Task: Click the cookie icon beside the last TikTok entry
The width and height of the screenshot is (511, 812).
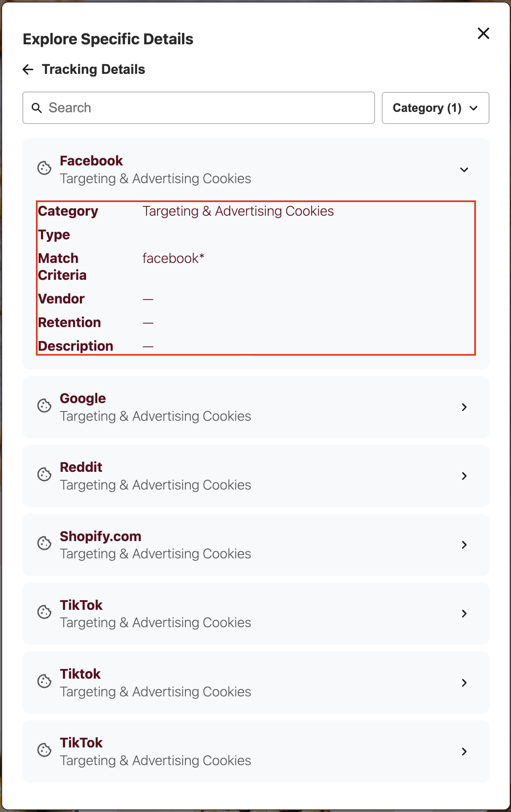Action: (44, 751)
